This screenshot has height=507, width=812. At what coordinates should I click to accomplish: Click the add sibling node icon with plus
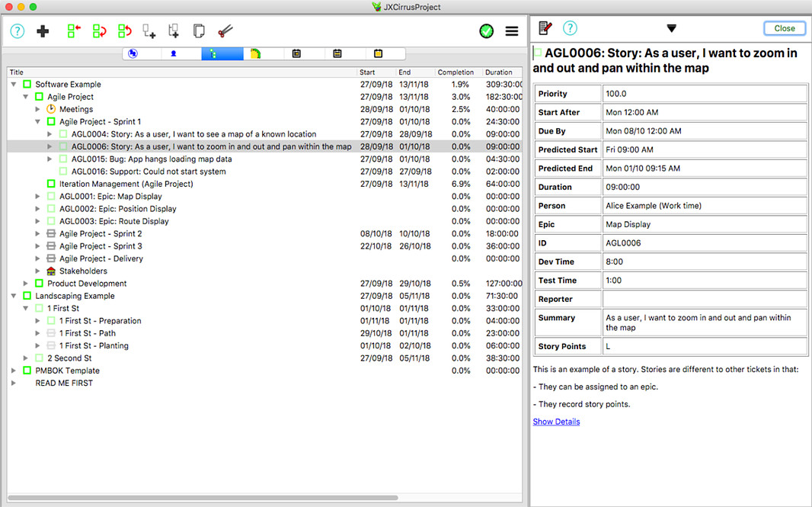174,31
